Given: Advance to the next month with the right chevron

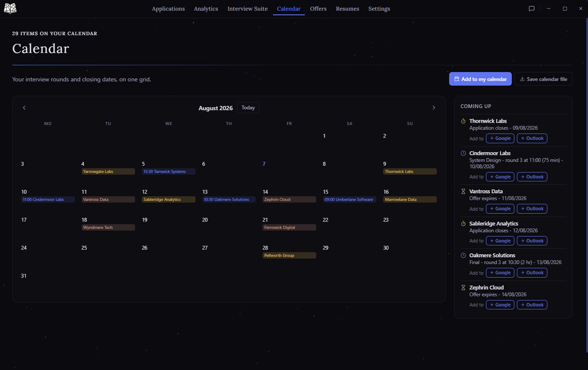Looking at the screenshot, I should point(433,108).
